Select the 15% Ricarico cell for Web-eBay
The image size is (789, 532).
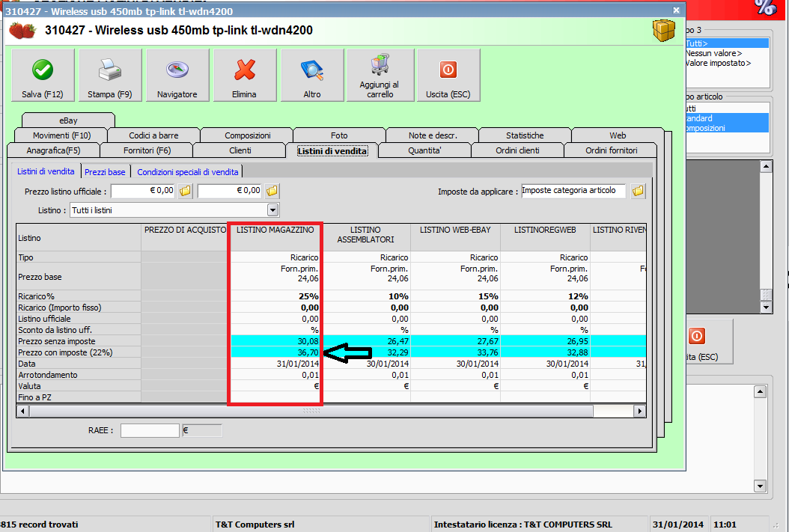point(455,296)
